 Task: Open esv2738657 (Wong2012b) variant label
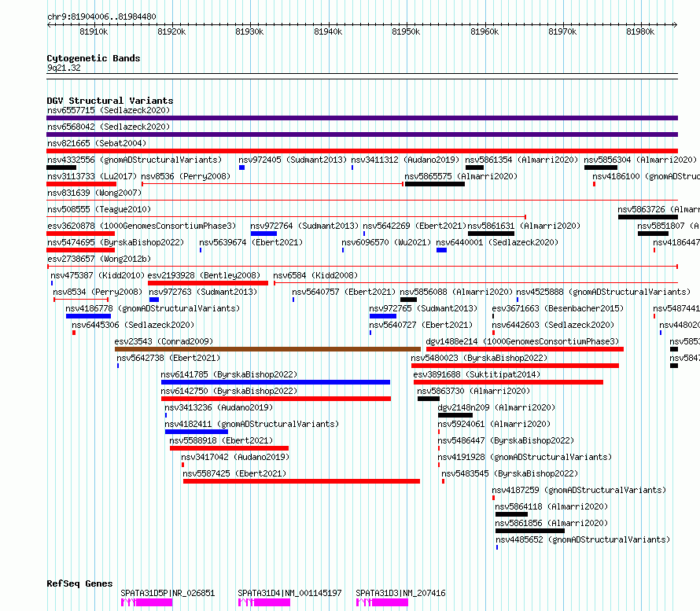[99, 259]
